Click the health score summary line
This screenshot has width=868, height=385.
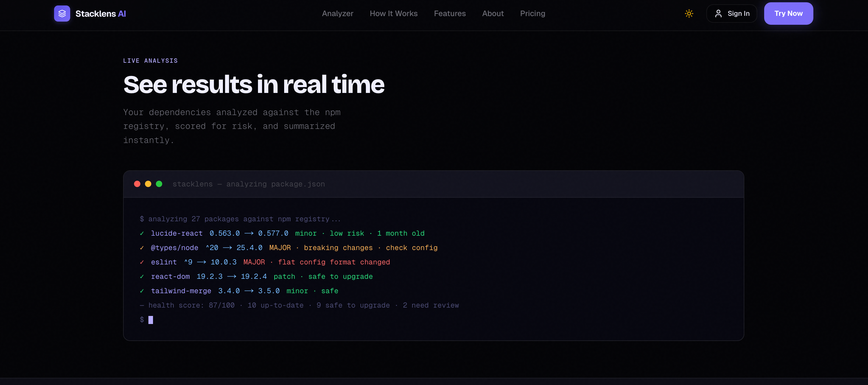point(299,305)
